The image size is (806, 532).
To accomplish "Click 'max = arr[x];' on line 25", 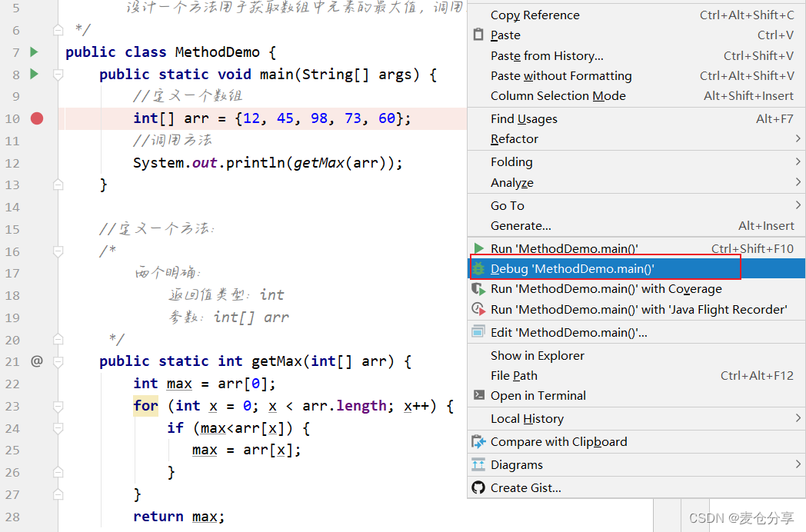I will pos(246,451).
